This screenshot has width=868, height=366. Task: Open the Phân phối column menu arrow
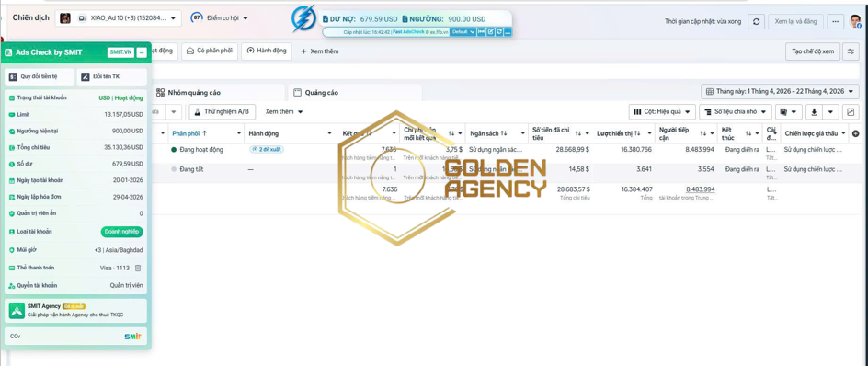click(238, 133)
